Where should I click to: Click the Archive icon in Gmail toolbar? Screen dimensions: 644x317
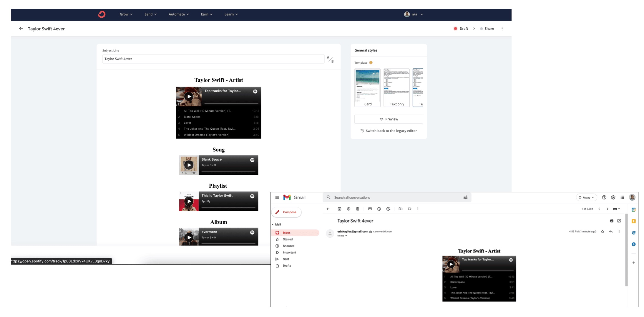[x=339, y=209]
